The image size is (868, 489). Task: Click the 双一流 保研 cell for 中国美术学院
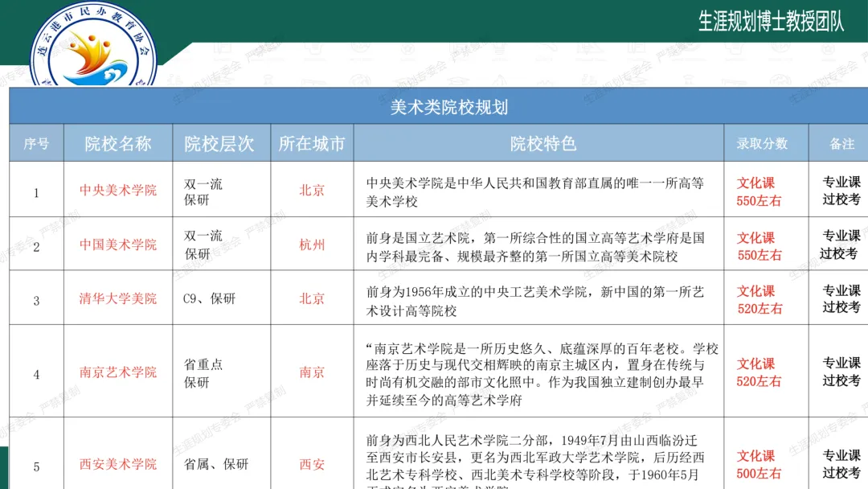pyautogui.click(x=203, y=244)
